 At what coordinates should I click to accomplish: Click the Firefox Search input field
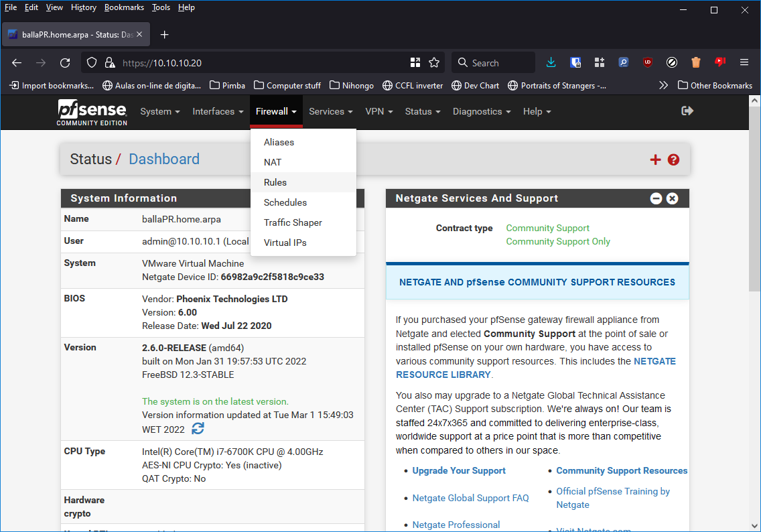[499, 63]
